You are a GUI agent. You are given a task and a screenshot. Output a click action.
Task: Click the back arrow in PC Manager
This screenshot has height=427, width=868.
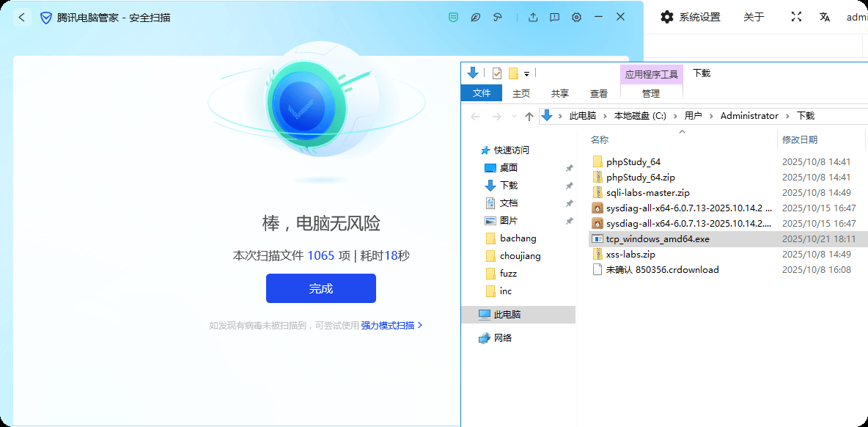coord(21,16)
